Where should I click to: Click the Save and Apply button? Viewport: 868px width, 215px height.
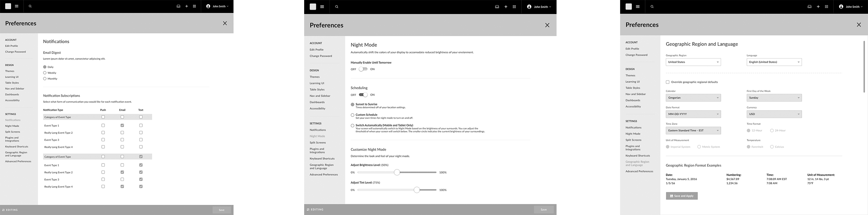(x=682, y=196)
